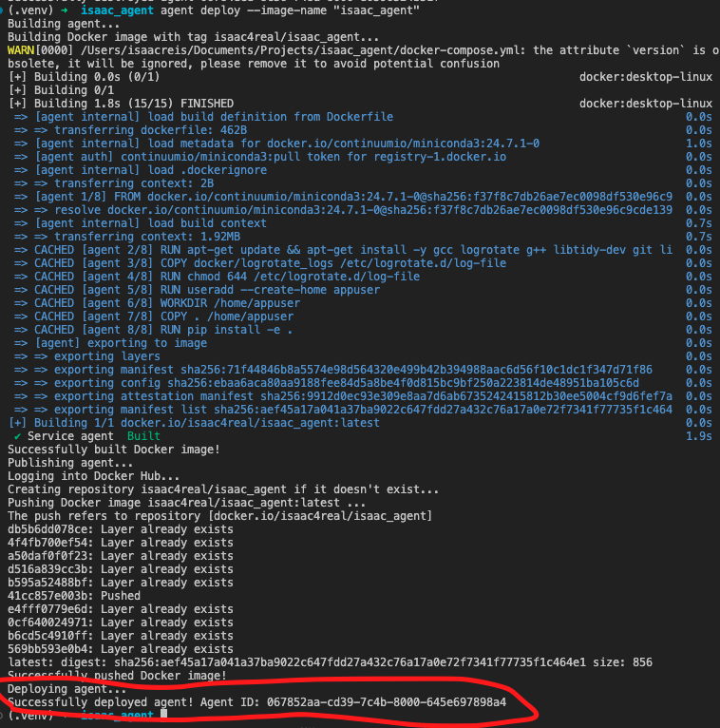Click 'Deploying agent...' line
The height and width of the screenshot is (728, 720).
[x=66, y=689]
